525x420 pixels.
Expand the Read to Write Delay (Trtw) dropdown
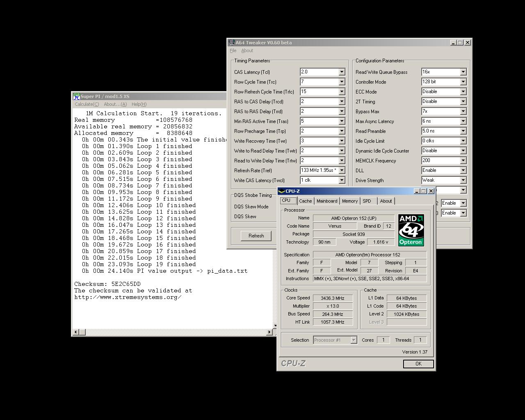point(342,160)
